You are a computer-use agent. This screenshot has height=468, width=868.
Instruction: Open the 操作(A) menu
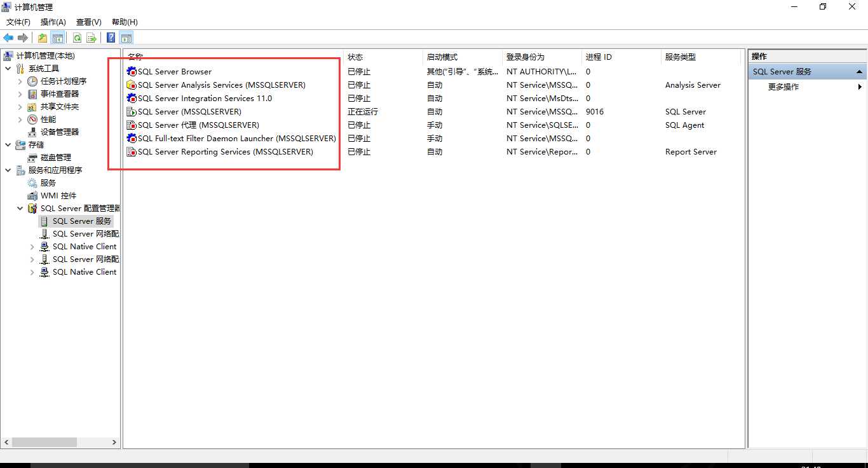53,22
